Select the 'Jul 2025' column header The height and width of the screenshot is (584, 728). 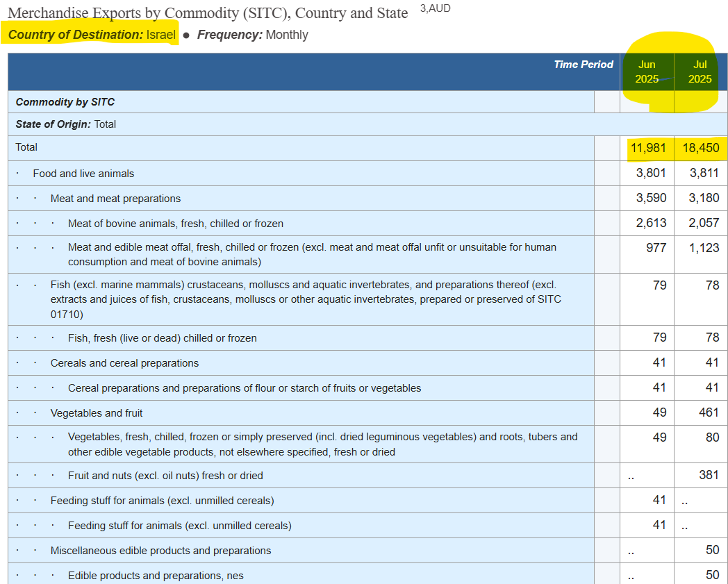700,72
